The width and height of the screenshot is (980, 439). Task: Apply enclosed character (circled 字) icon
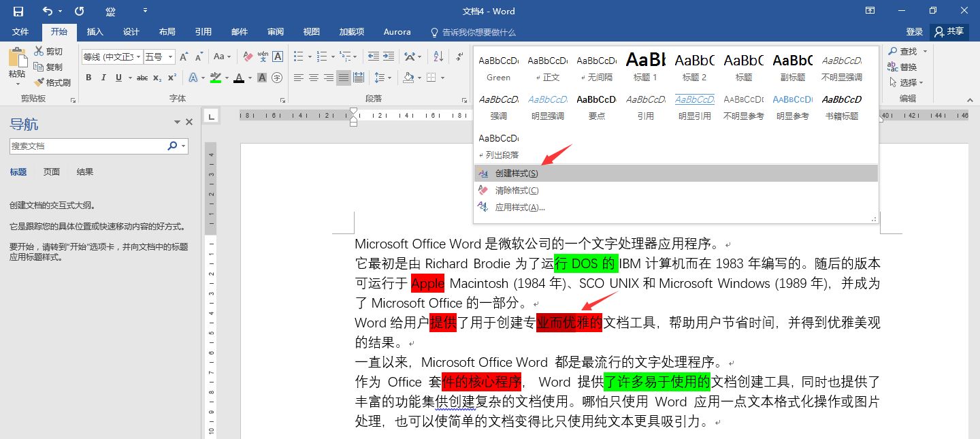point(277,78)
